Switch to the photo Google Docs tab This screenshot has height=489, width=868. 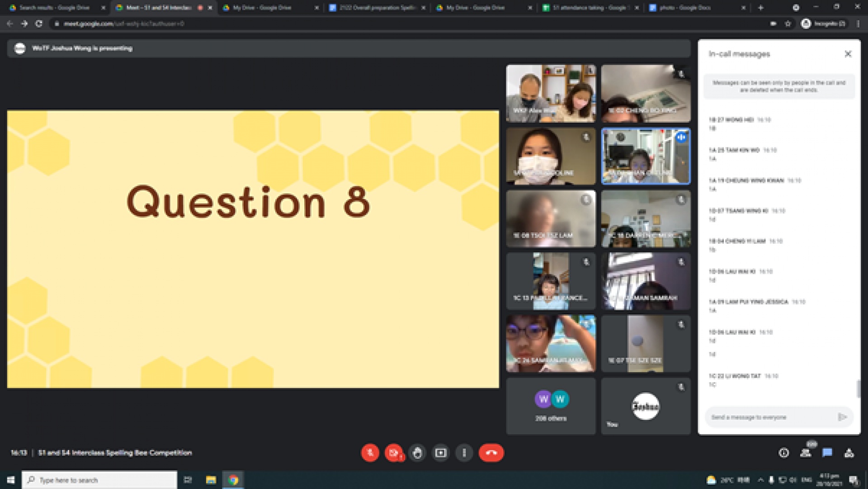692,8
